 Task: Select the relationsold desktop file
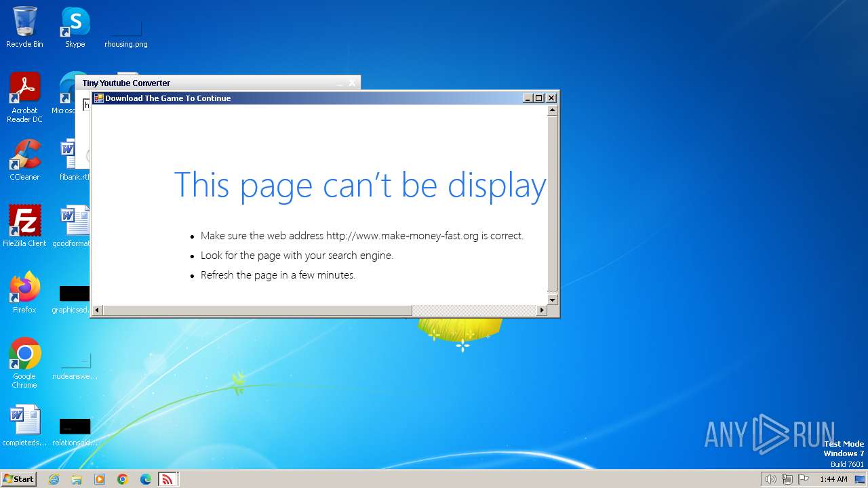pyautogui.click(x=75, y=432)
